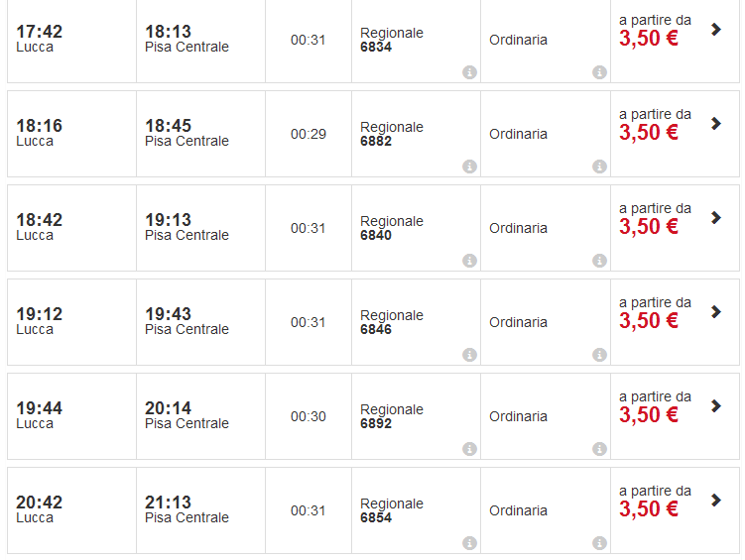
Task: Click the 18:16 to 18:45 train row
Action: pos(198,134)
